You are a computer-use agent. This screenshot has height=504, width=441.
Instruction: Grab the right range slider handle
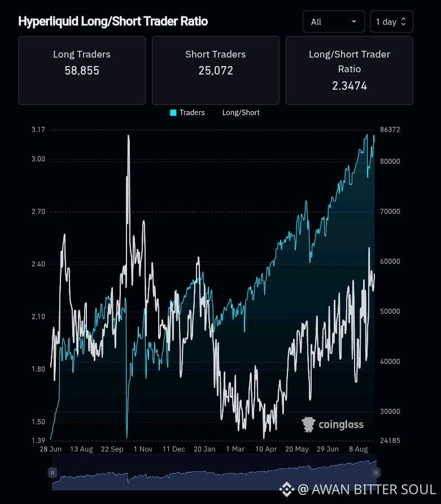(x=375, y=472)
